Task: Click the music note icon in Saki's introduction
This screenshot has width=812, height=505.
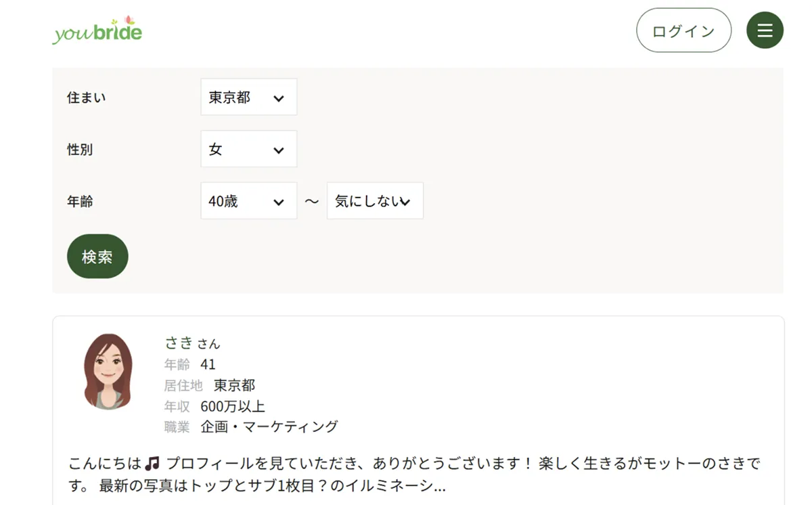Action: (152, 462)
